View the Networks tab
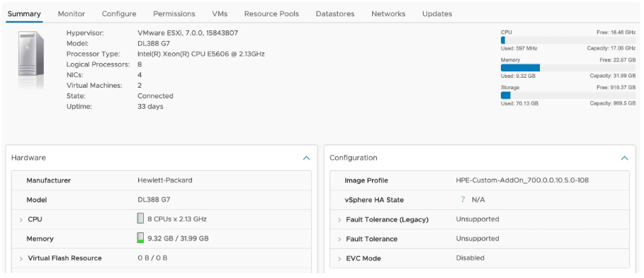The height and width of the screenshot is (278, 644). [x=388, y=13]
